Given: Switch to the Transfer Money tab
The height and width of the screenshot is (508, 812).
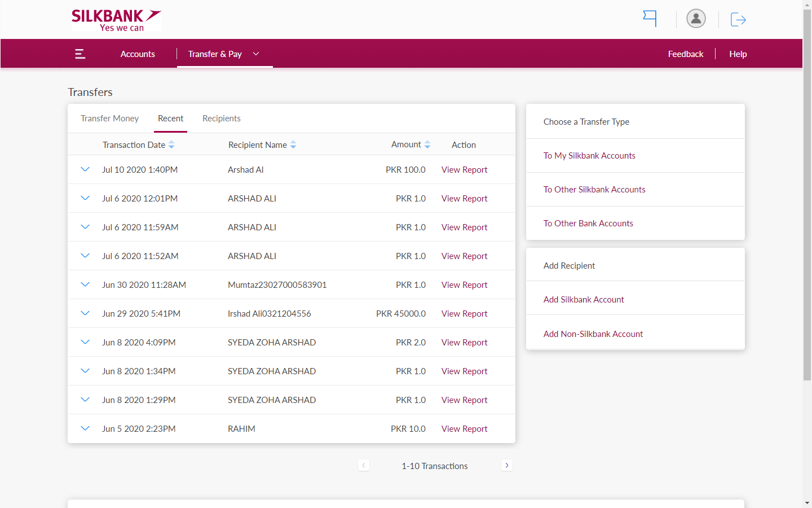Looking at the screenshot, I should pos(109,119).
